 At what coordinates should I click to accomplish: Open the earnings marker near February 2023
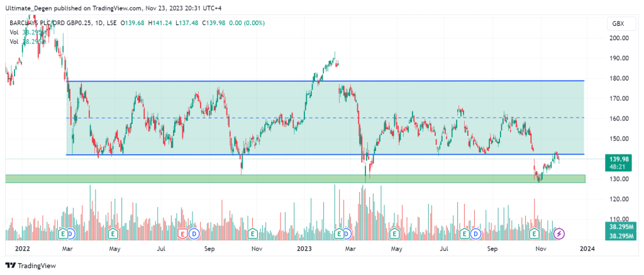click(339, 234)
